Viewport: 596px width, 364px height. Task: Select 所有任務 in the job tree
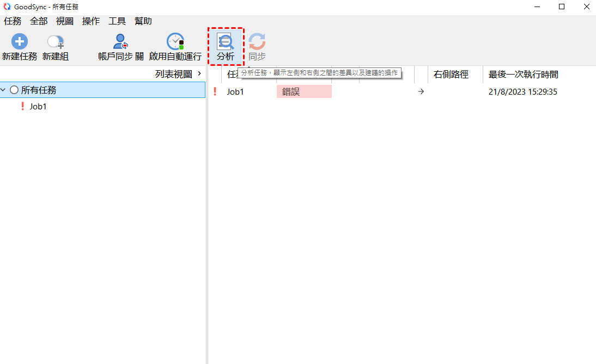click(x=102, y=90)
